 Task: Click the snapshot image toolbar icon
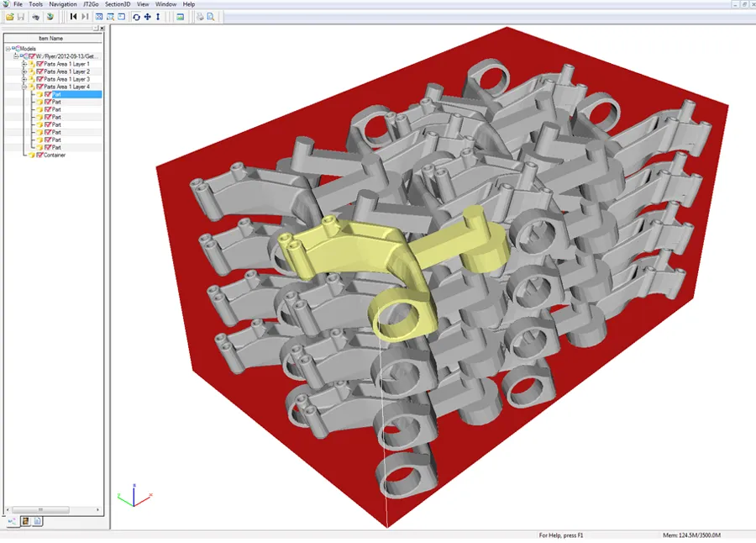pos(180,16)
